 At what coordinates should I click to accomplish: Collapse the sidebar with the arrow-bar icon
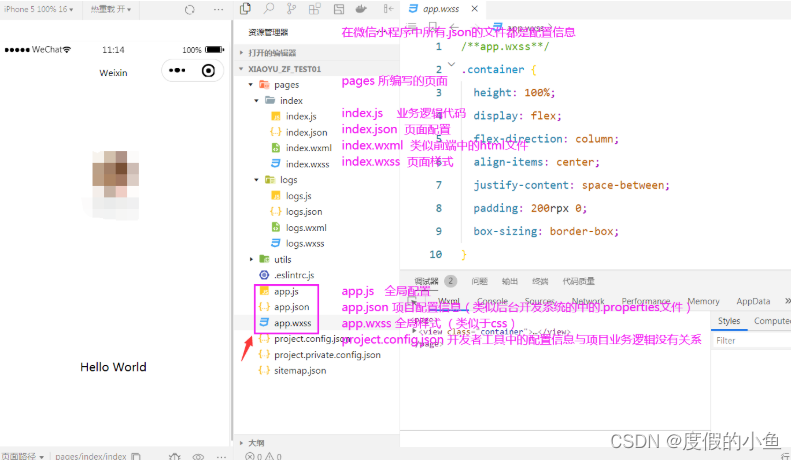pos(388,9)
